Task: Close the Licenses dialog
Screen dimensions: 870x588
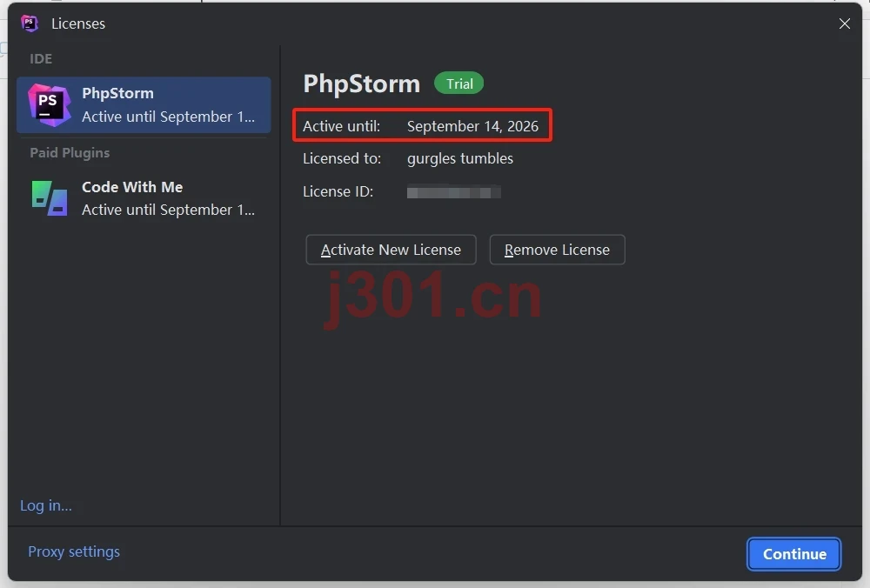Action: point(845,23)
